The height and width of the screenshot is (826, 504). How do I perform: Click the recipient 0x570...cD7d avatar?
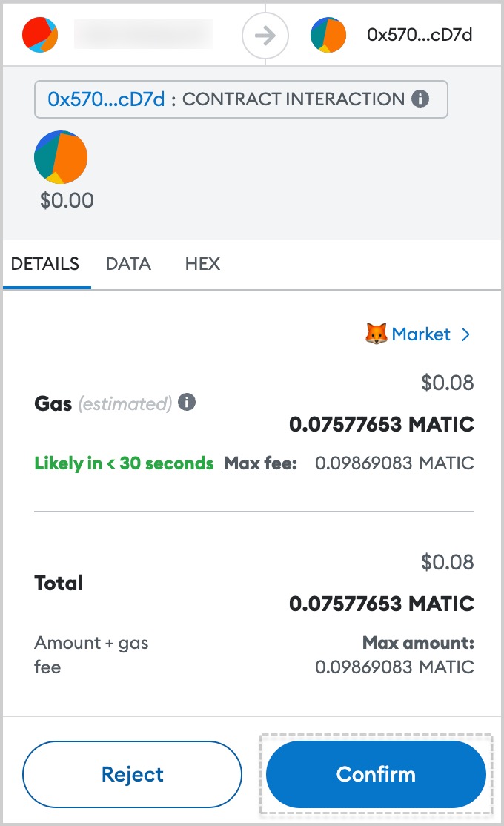tap(328, 35)
